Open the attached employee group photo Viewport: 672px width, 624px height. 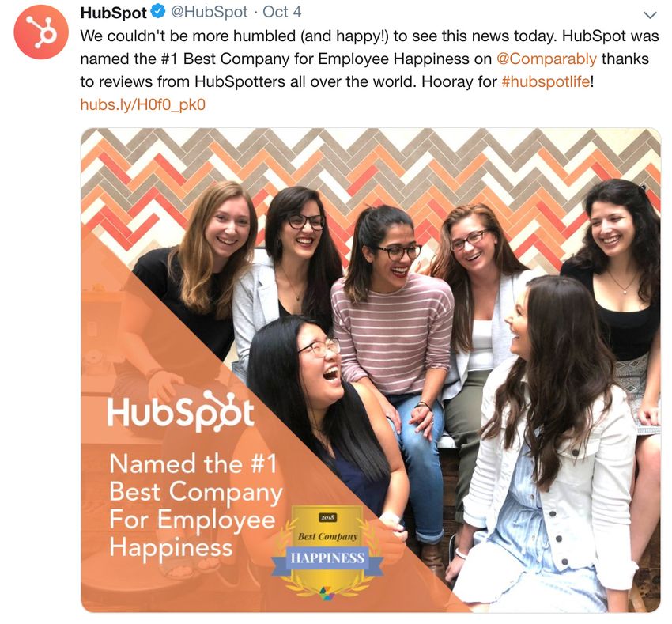coord(371,370)
